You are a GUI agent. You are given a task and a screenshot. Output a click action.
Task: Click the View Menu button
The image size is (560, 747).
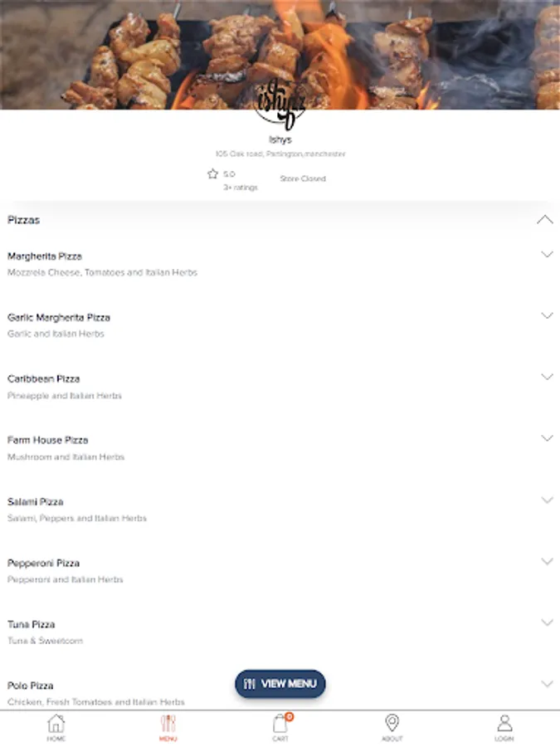[280, 684]
